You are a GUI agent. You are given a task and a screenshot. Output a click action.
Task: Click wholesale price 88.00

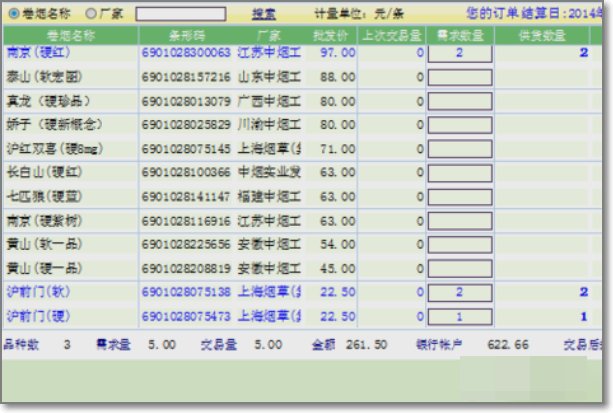(338, 77)
